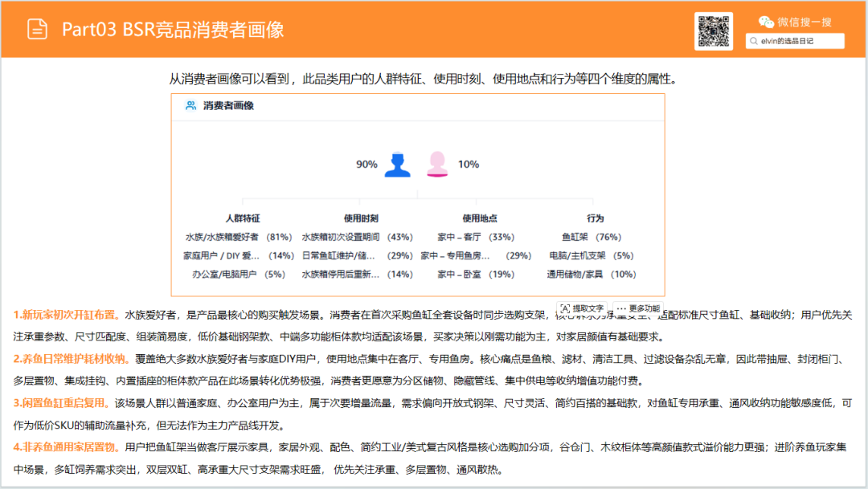868x489 pixels.
Task: Click '办公室/电脑用户 (5%)' row
Action: [239, 275]
